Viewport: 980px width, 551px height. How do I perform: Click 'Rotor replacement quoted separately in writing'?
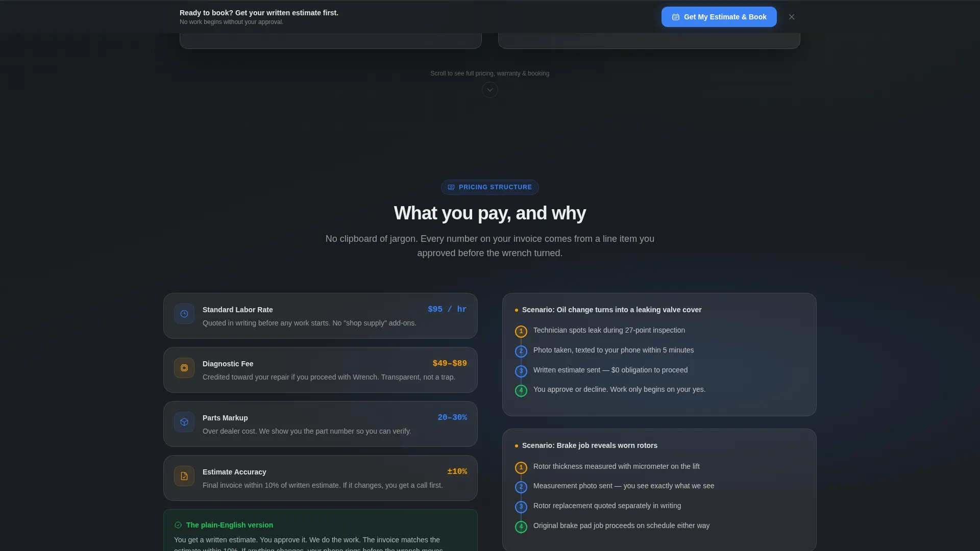[607, 506]
